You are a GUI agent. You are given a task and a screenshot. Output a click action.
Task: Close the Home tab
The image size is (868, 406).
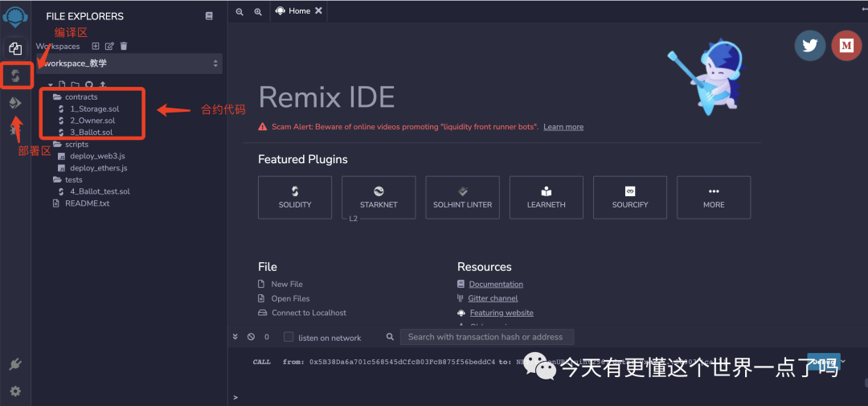[x=318, y=10]
